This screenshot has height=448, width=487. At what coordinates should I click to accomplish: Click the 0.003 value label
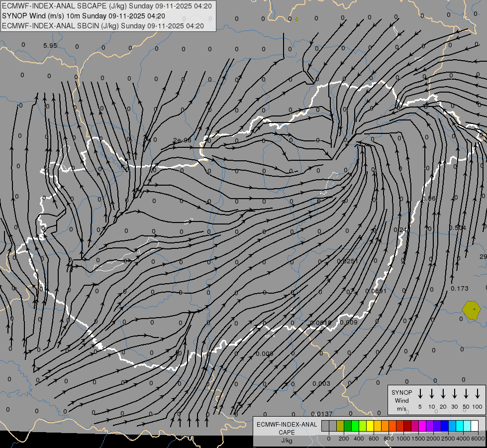(x=321, y=384)
